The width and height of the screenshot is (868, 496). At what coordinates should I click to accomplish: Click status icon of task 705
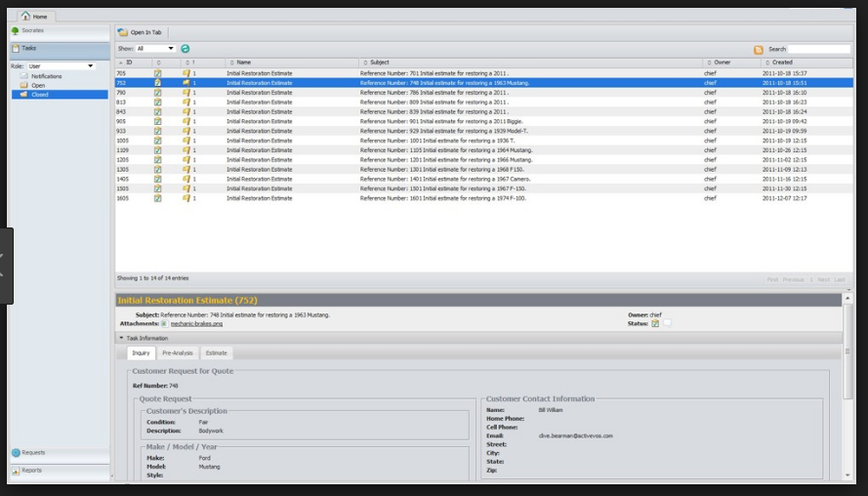pos(158,73)
